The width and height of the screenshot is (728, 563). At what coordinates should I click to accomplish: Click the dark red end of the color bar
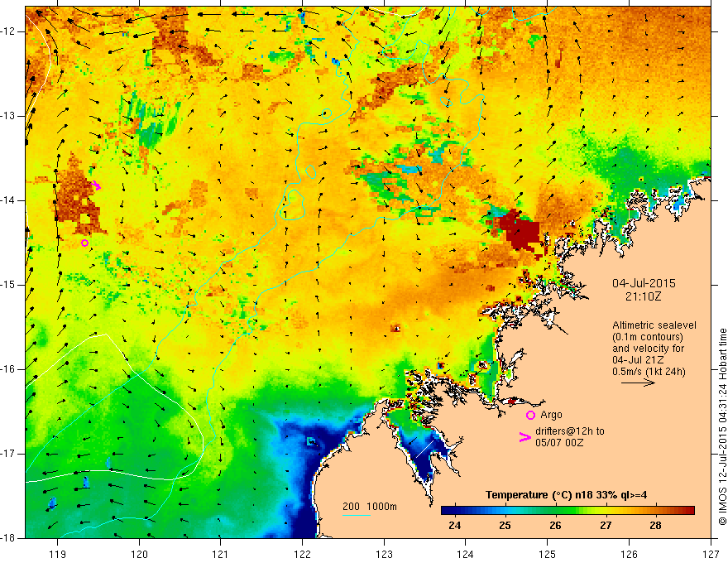click(x=688, y=510)
